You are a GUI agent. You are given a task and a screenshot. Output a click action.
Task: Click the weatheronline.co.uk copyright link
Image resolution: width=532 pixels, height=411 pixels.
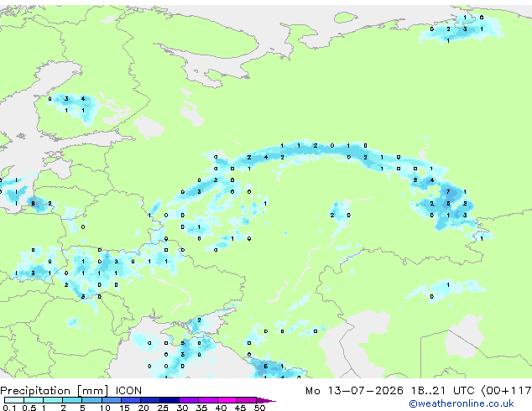click(x=462, y=403)
